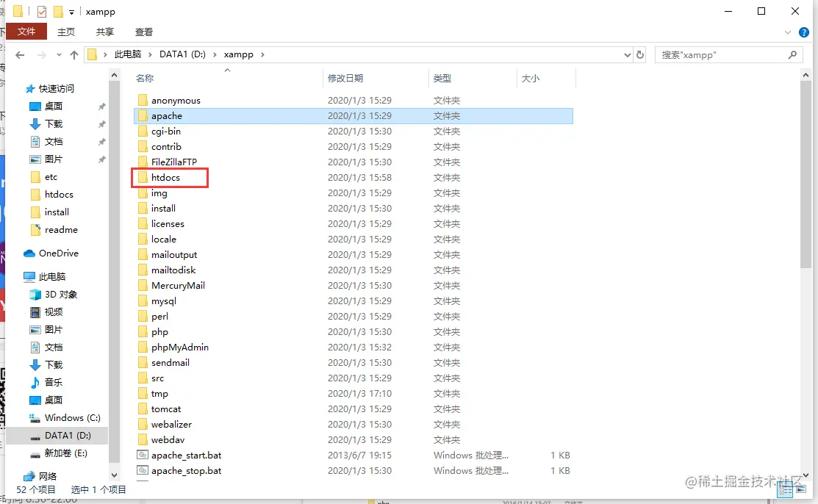The width and height of the screenshot is (818, 504).
Task: Open the etc folder in sidebar
Action: click(x=51, y=177)
